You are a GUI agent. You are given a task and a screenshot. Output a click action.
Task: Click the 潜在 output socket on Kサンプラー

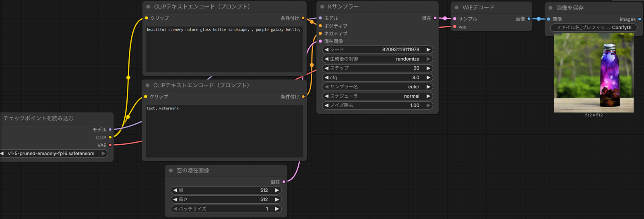tap(435, 18)
